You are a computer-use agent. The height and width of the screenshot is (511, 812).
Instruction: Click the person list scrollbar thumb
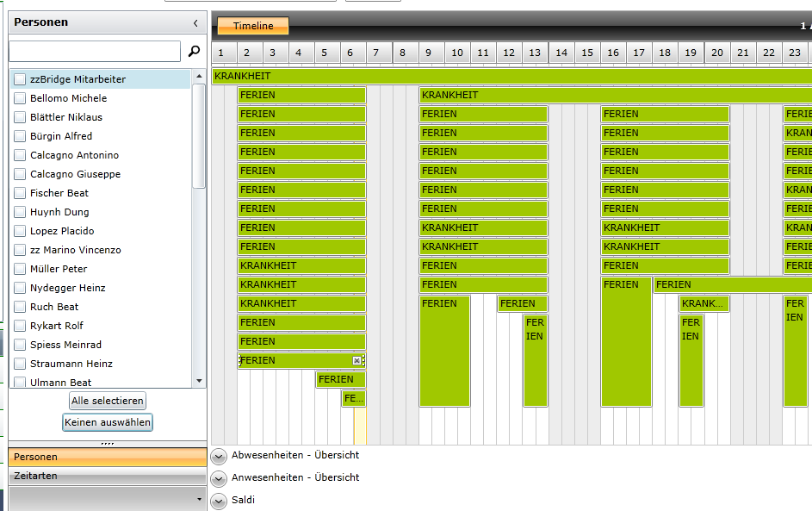[199, 136]
